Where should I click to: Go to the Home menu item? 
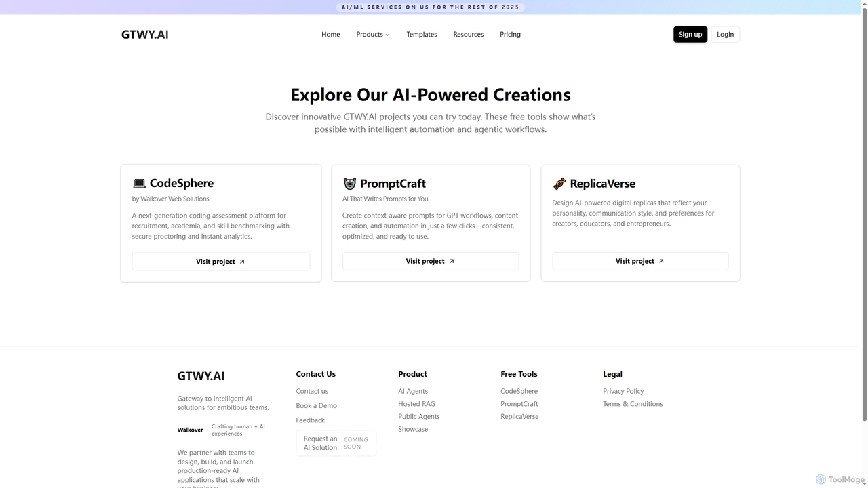tap(331, 35)
